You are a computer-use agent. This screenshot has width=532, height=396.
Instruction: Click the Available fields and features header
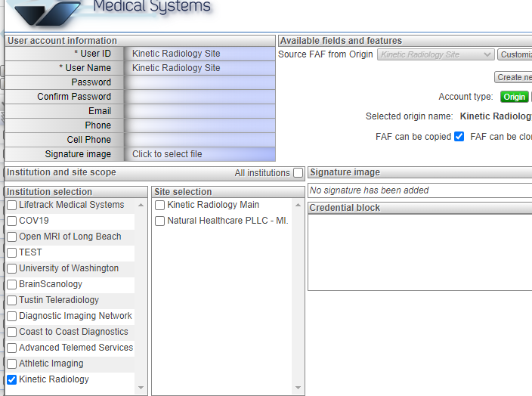click(405, 41)
